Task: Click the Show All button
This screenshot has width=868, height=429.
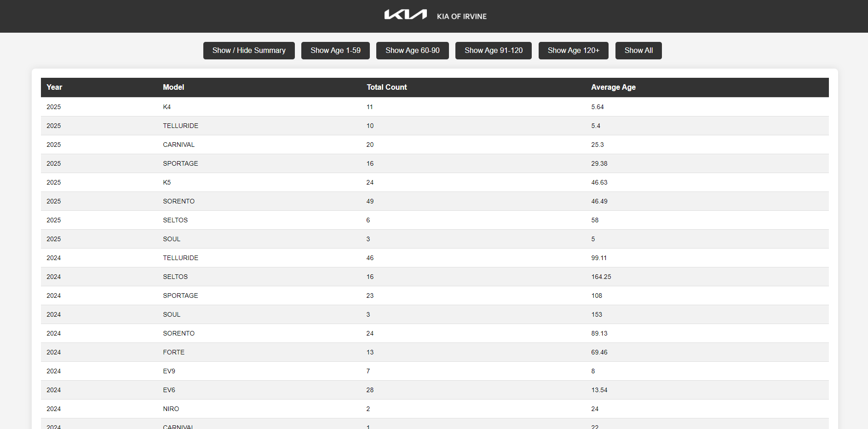Action: pyautogui.click(x=638, y=51)
